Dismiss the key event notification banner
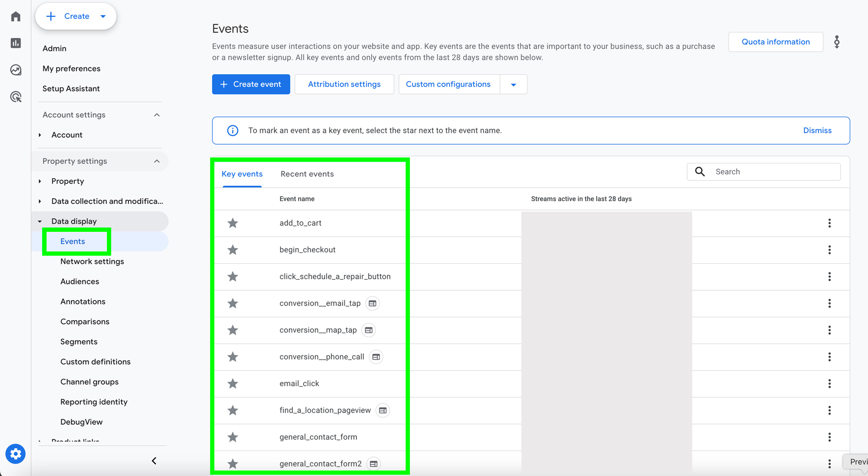The image size is (868, 476). (817, 130)
